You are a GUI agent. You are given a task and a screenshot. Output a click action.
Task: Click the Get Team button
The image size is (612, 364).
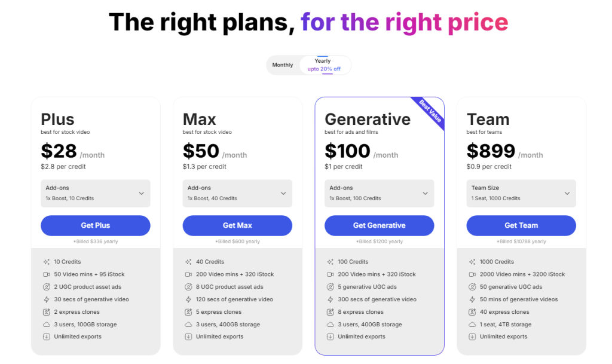(521, 225)
